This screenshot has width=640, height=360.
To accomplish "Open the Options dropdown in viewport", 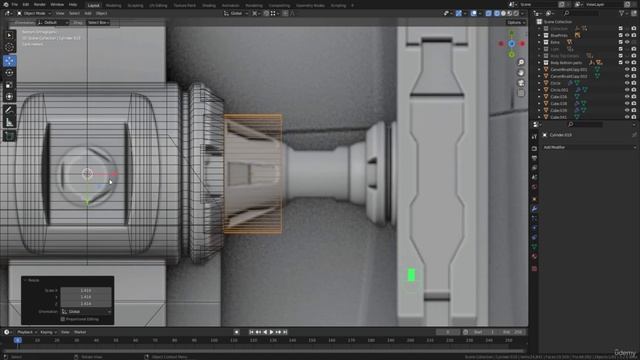I will click(516, 22).
